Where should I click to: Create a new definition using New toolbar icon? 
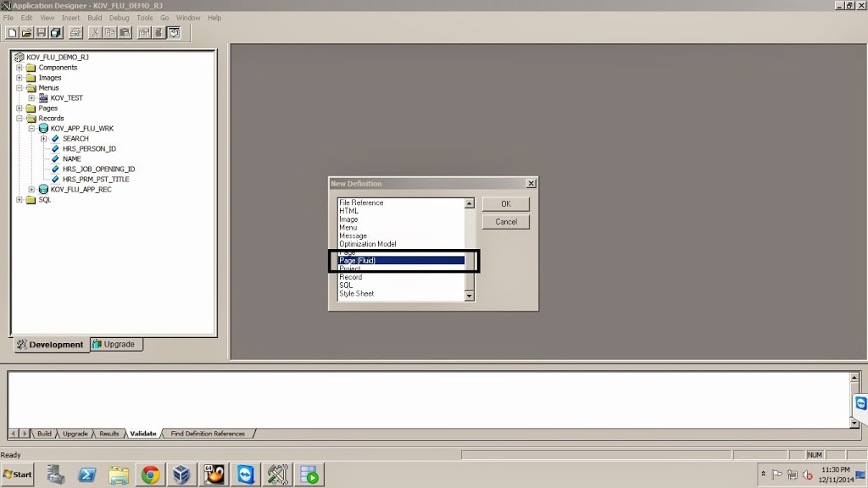click(12, 32)
